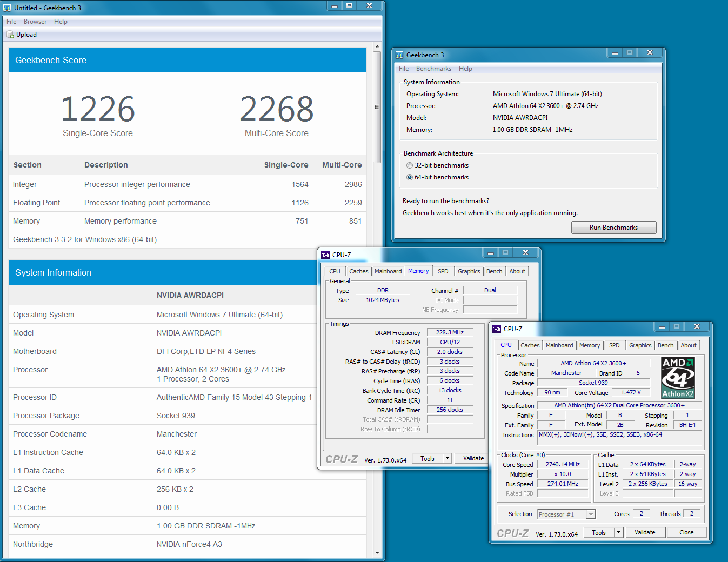
Task: Switch to Mainboard tab in CPU-Z Memory window
Action: (388, 271)
